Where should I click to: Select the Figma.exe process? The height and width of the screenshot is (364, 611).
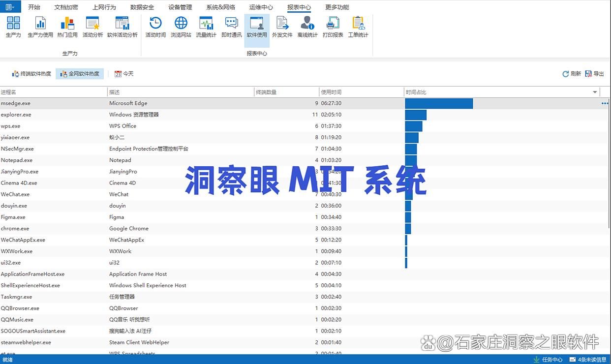13,217
